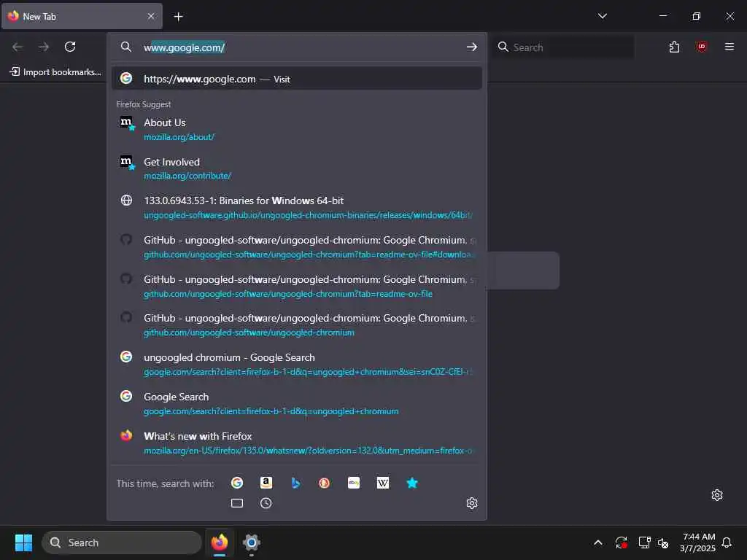Click the Go arrow in address bar
This screenshot has height=560, width=747.
tap(472, 47)
